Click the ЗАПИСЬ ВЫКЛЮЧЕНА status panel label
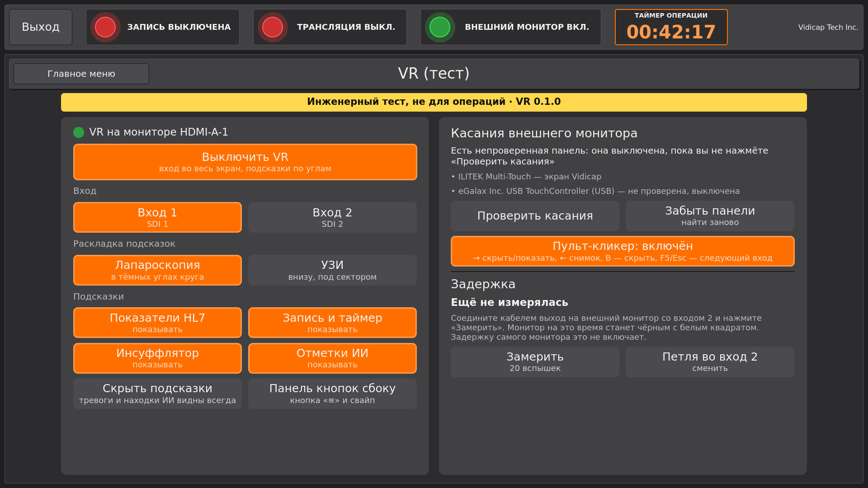This screenshot has width=868, height=488. pyautogui.click(x=179, y=27)
